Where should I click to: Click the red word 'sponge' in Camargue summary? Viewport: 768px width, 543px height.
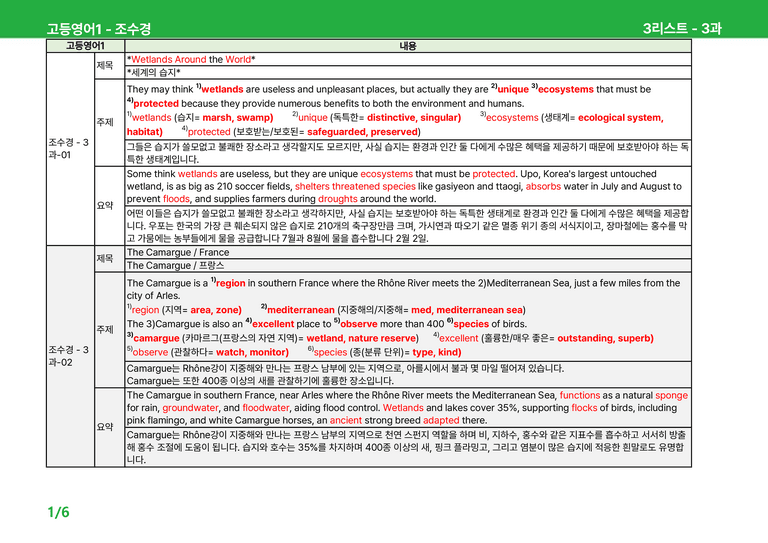tap(672, 395)
